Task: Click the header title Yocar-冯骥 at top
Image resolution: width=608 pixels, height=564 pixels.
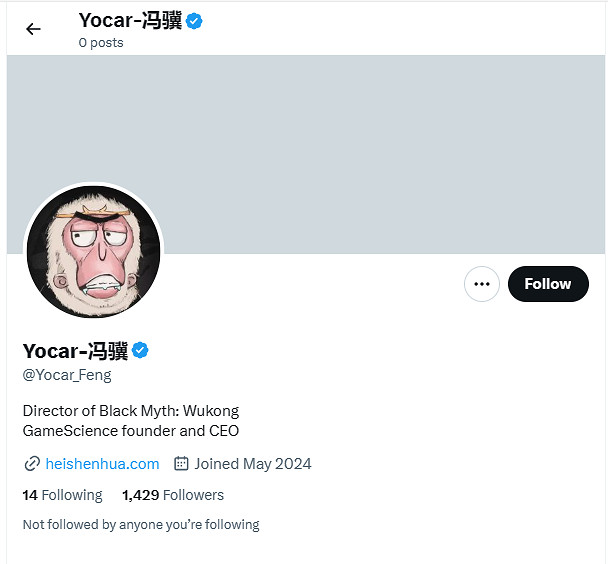Action: point(130,20)
